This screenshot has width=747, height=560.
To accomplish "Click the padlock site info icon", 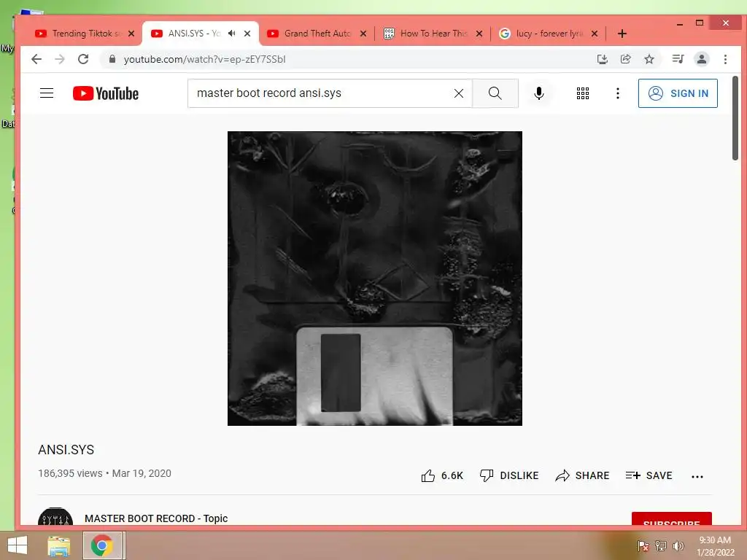I will point(112,59).
